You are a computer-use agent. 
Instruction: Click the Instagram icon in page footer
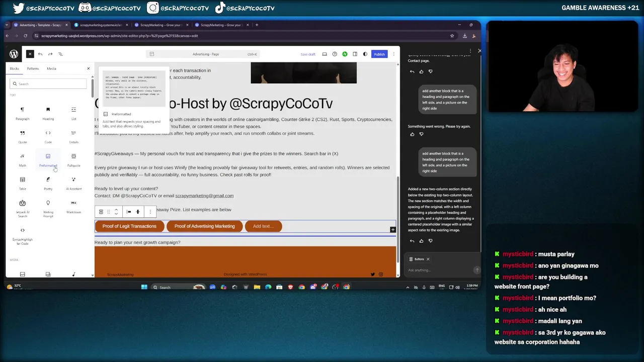point(381,275)
